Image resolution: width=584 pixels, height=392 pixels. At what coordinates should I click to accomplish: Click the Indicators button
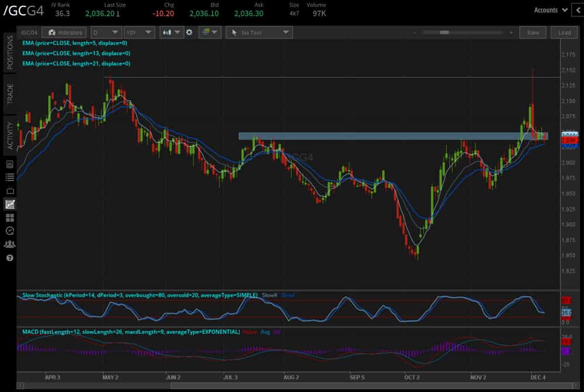pyautogui.click(x=66, y=33)
